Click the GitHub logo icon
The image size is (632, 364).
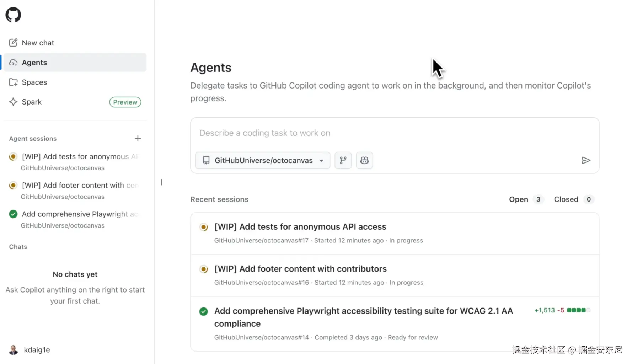[13, 15]
